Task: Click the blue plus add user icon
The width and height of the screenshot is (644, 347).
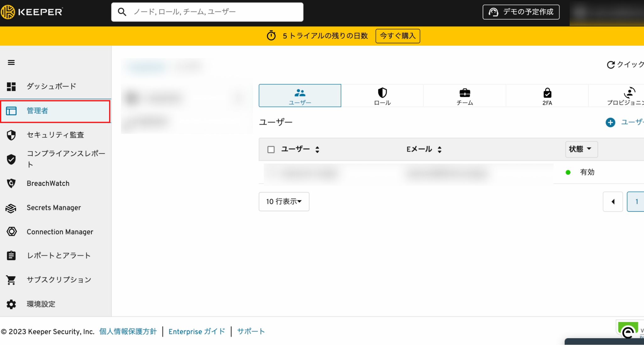Action: point(610,122)
